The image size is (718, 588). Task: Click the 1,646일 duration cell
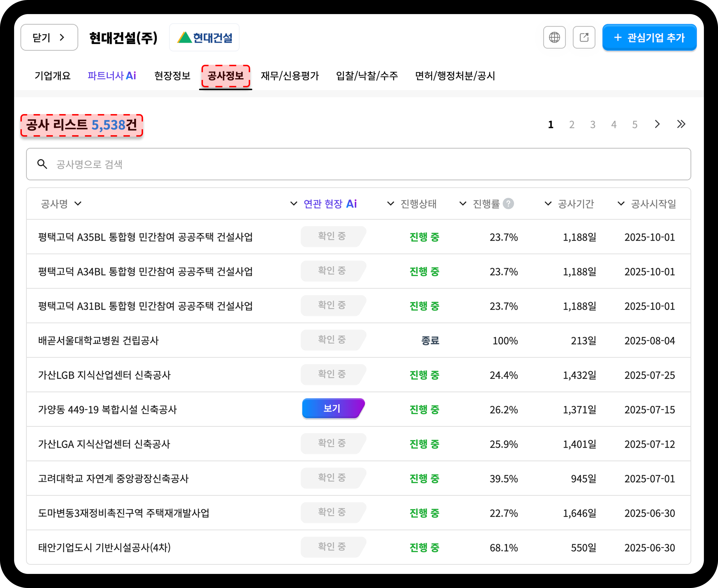coord(579,513)
